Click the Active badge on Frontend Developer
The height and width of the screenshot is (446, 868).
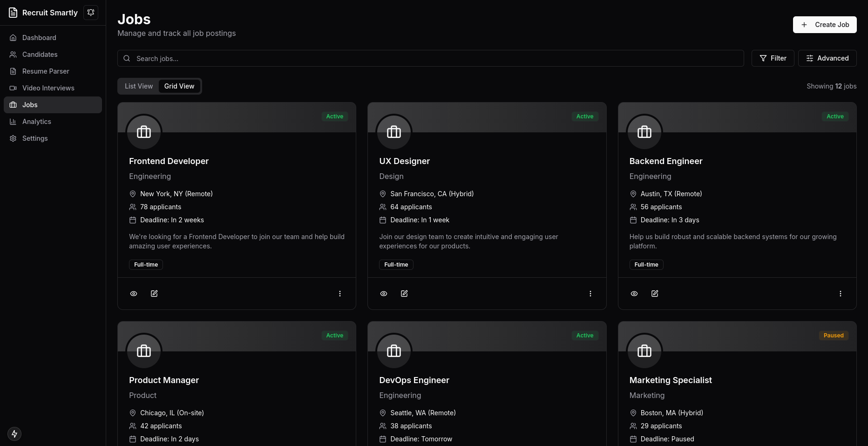pyautogui.click(x=335, y=117)
